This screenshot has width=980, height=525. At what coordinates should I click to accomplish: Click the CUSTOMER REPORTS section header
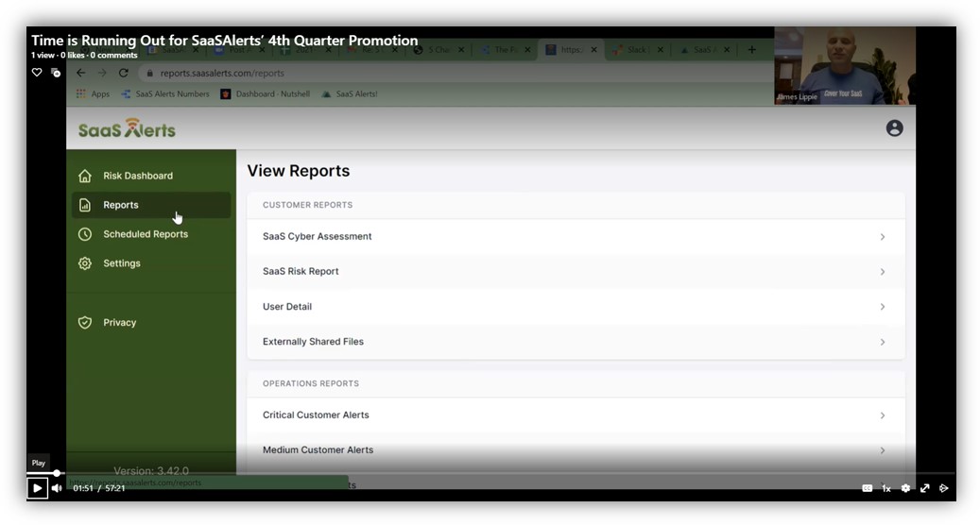pyautogui.click(x=307, y=205)
